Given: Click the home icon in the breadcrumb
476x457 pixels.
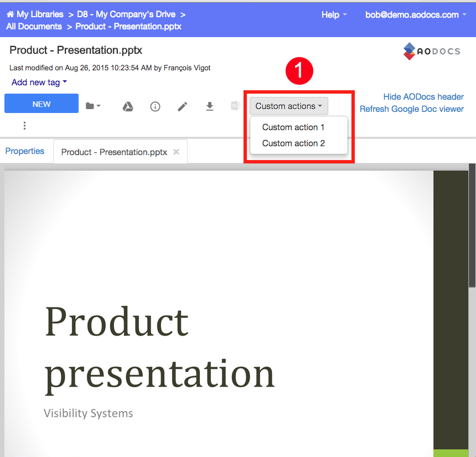Looking at the screenshot, I should point(11,14).
